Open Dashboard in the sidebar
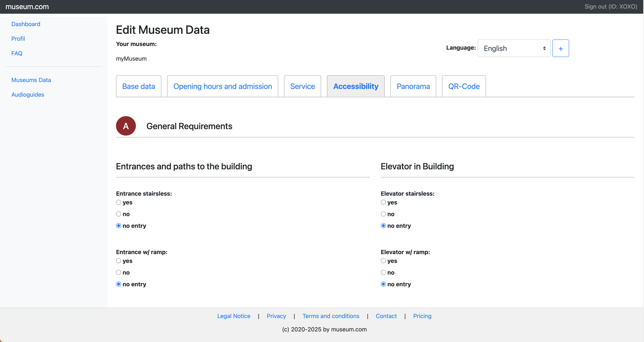This screenshot has width=644, height=342. [26, 24]
